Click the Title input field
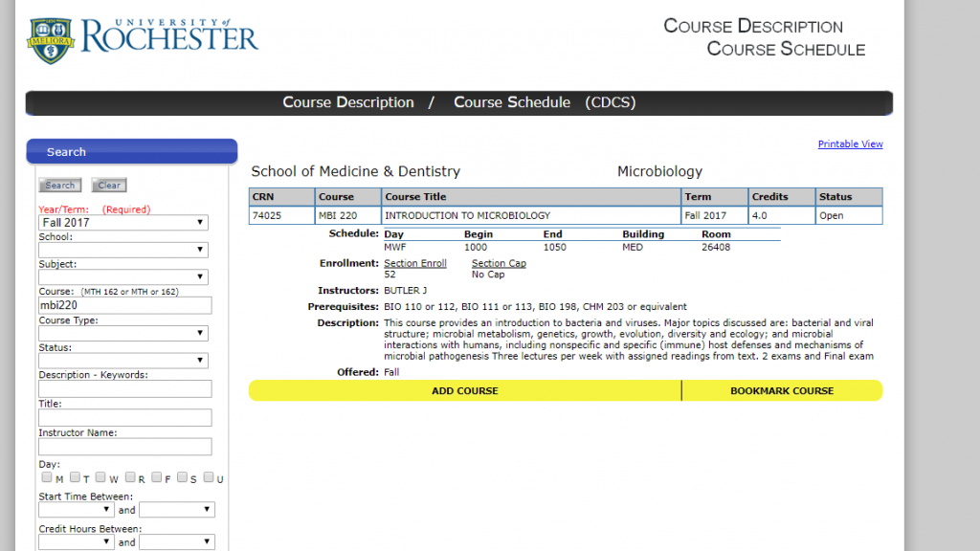The height and width of the screenshot is (551, 980). (125, 417)
